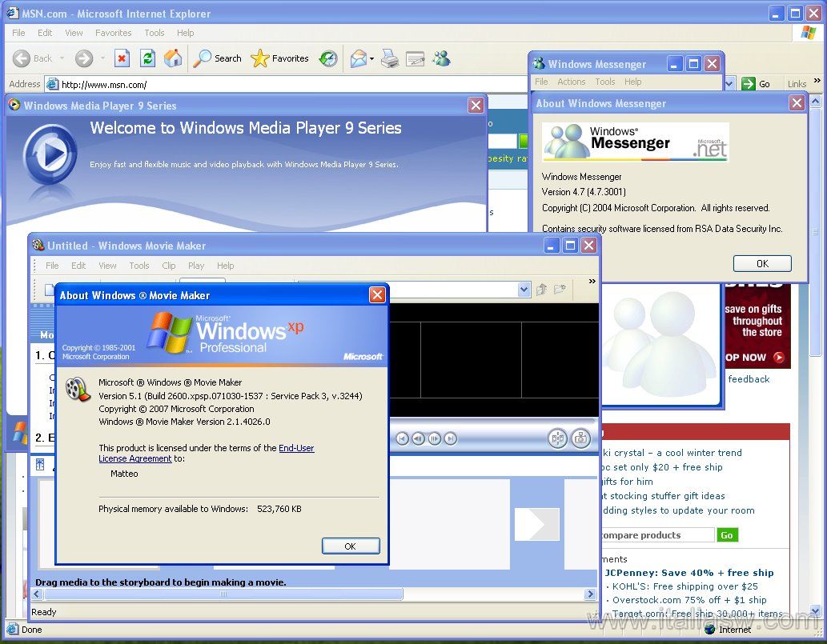This screenshot has width=827, height=644.
Task: Click IE page scrollbar up arrow
Action: tap(816, 101)
